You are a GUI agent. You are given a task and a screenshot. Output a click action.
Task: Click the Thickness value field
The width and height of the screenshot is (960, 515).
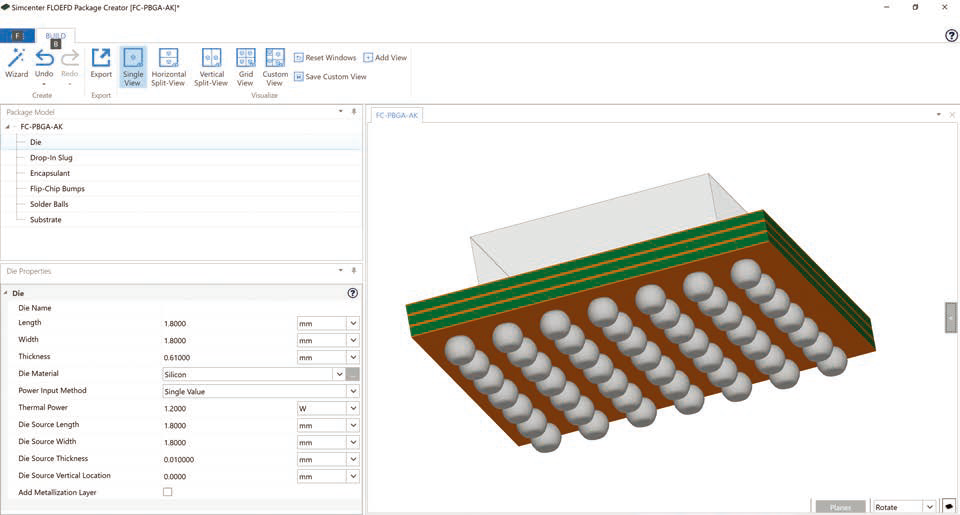click(x=229, y=357)
